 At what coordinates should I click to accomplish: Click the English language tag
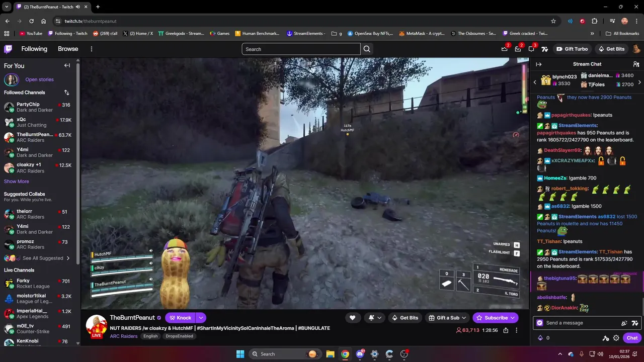[x=150, y=336]
